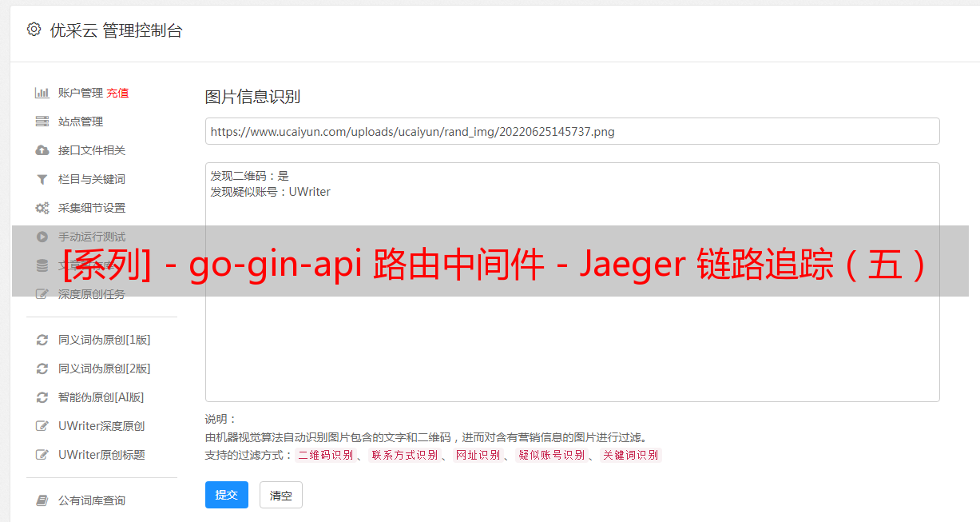Click the refresh icon for 同义词伪原创[2版]

(42, 369)
